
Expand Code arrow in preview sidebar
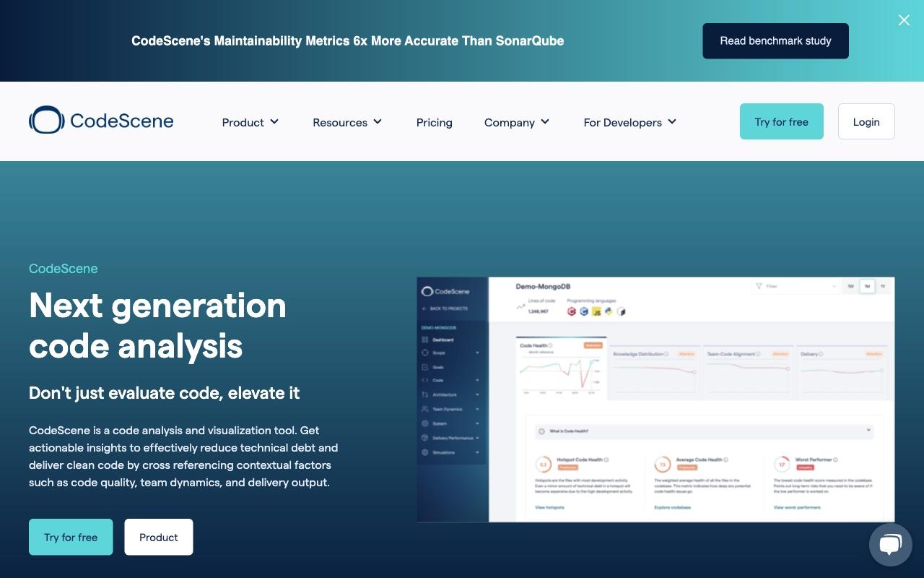477,380
